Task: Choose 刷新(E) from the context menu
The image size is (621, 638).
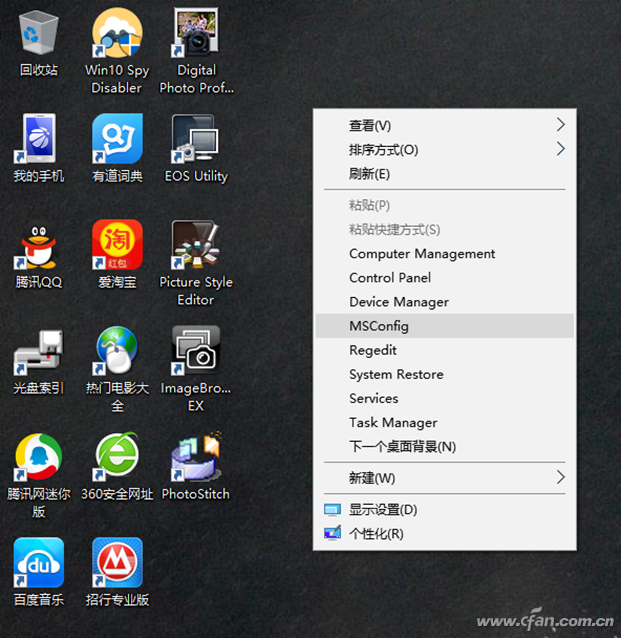Action: click(445, 174)
